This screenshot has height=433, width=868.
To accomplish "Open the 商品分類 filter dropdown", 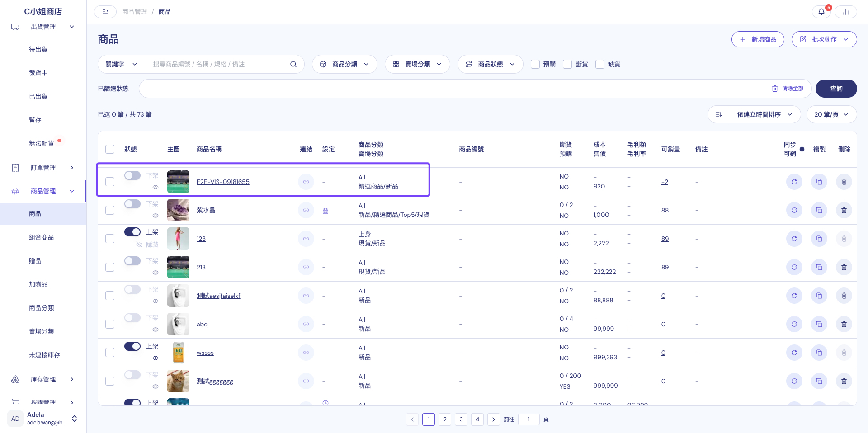I will coord(344,64).
